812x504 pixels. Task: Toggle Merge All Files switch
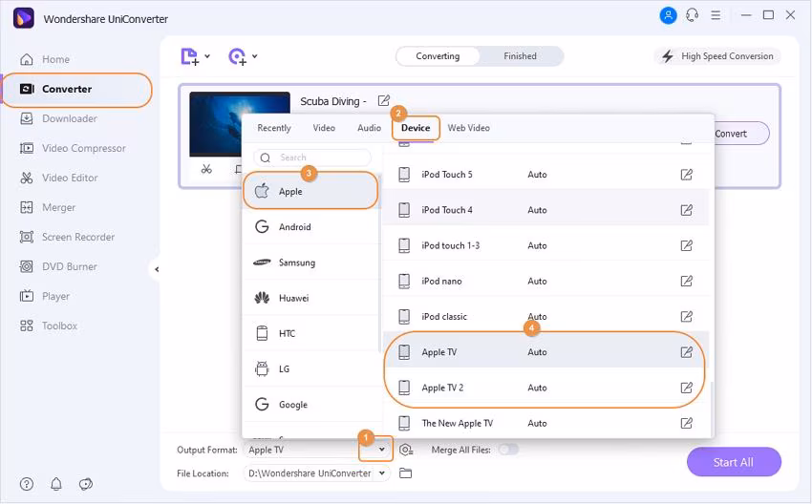[x=508, y=450]
